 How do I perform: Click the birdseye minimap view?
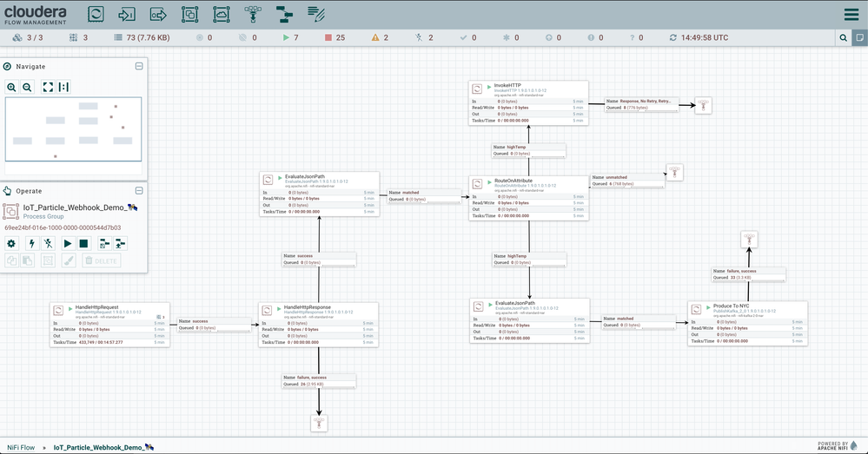pyautogui.click(x=74, y=129)
